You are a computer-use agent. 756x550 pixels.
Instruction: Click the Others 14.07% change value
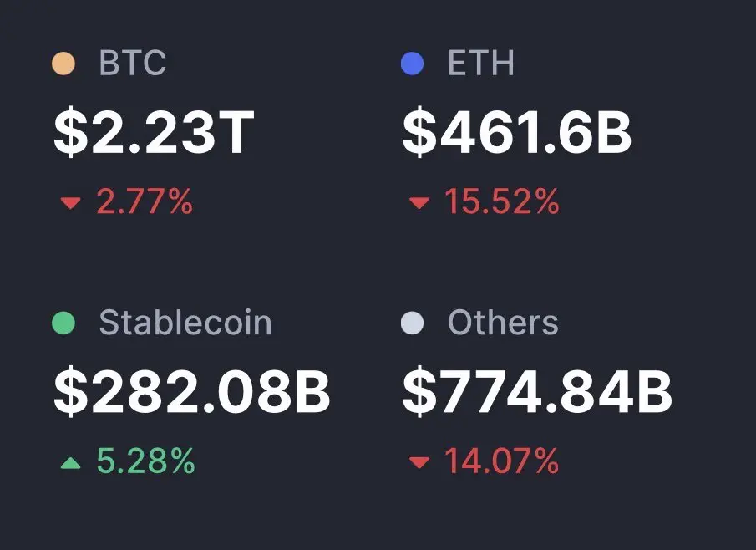pyautogui.click(x=501, y=461)
